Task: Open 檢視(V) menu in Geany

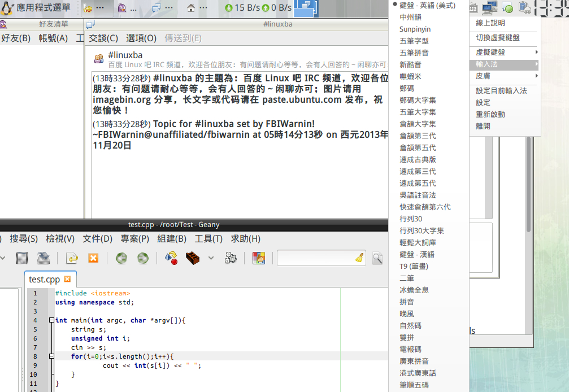Action: pos(60,238)
